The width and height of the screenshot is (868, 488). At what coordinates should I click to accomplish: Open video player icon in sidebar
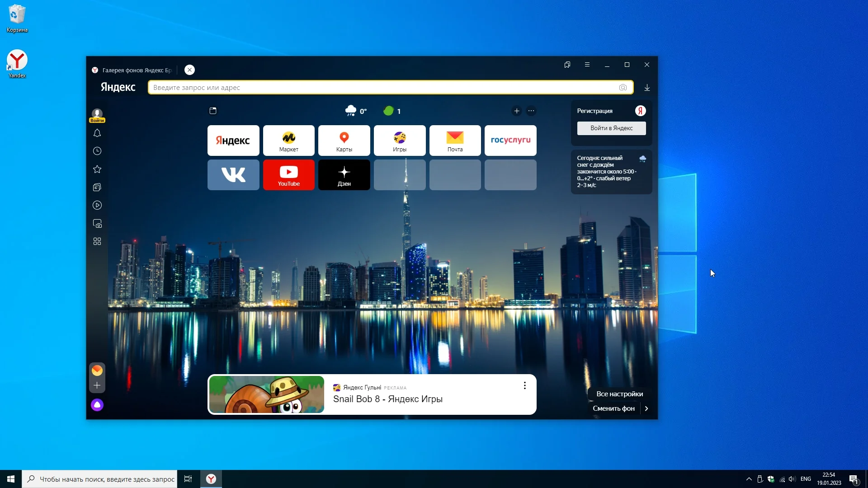tap(97, 206)
